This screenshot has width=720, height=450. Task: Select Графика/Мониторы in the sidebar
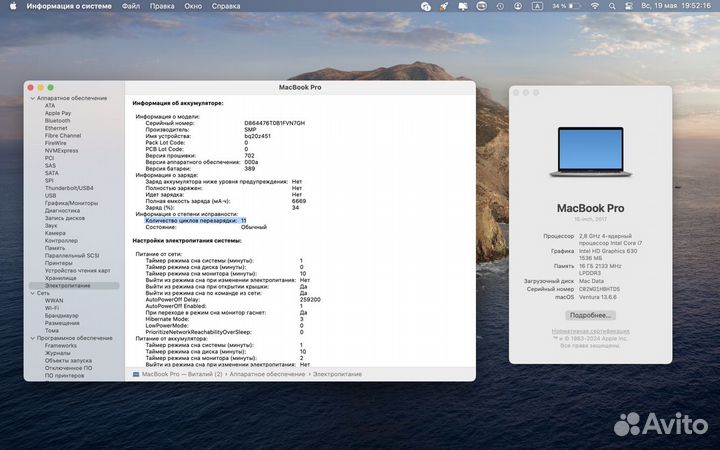coord(71,203)
